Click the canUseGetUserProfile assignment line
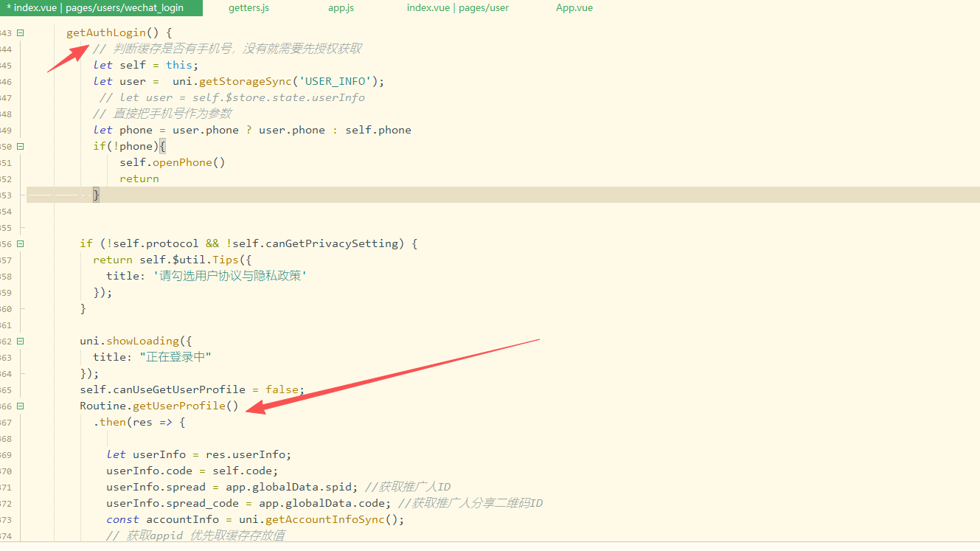The height and width of the screenshot is (551, 980). point(192,389)
